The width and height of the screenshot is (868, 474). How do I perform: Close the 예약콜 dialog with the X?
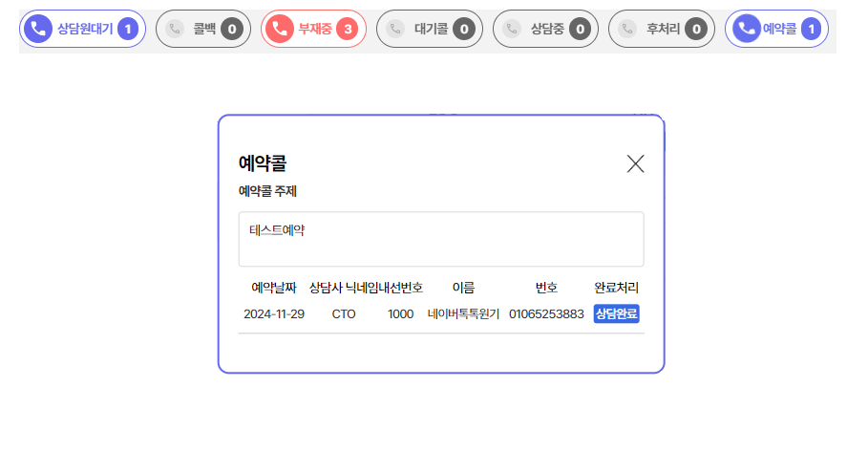pos(635,163)
